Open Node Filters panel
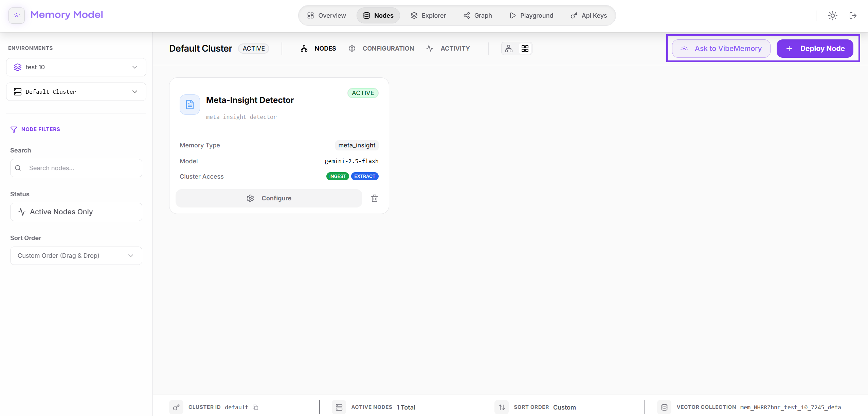Image resolution: width=868 pixels, height=416 pixels. [x=35, y=129]
